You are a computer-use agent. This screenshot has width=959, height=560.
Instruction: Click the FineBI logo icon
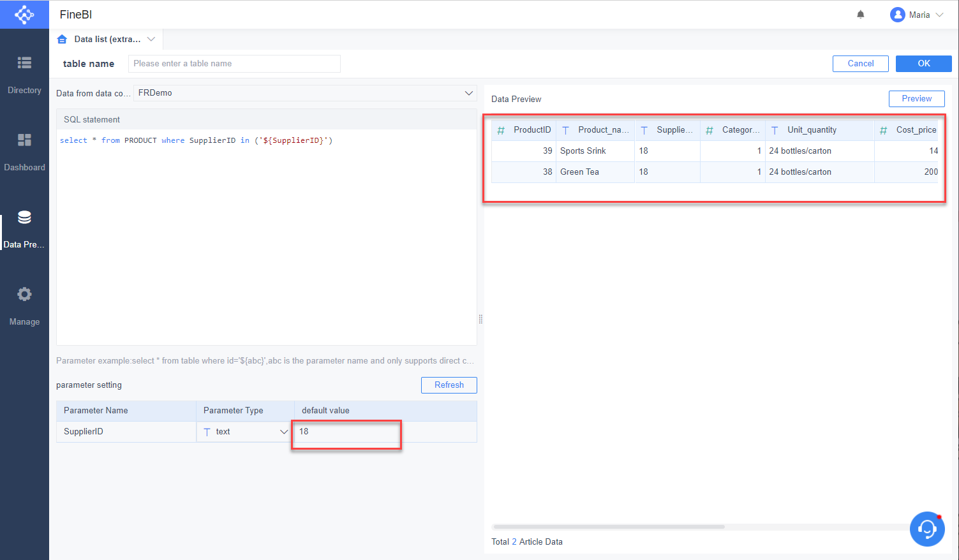point(24,14)
